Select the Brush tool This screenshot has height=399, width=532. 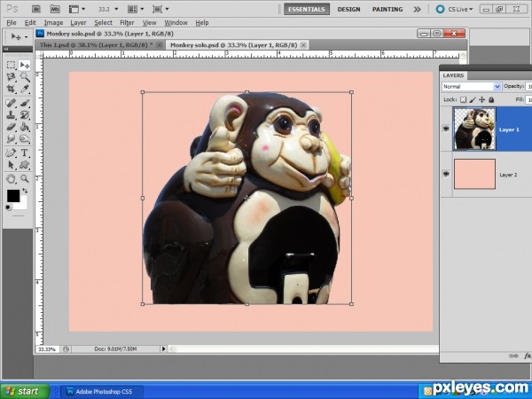[x=25, y=103]
